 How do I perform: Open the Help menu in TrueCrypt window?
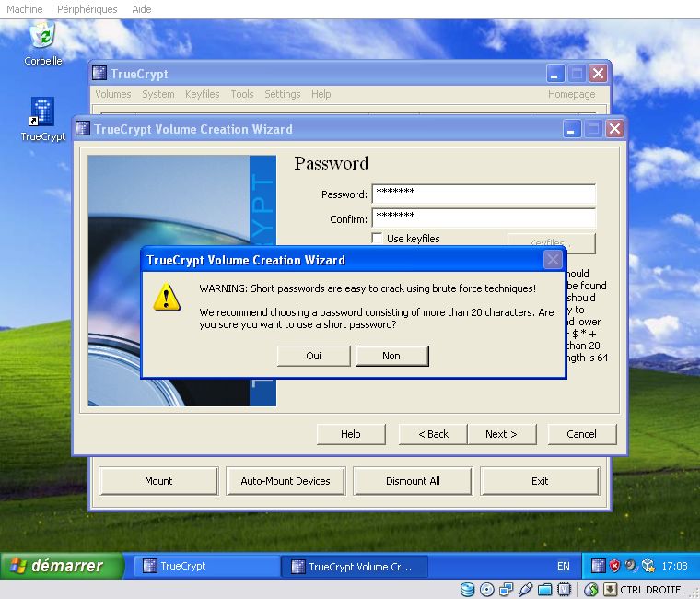(x=321, y=94)
